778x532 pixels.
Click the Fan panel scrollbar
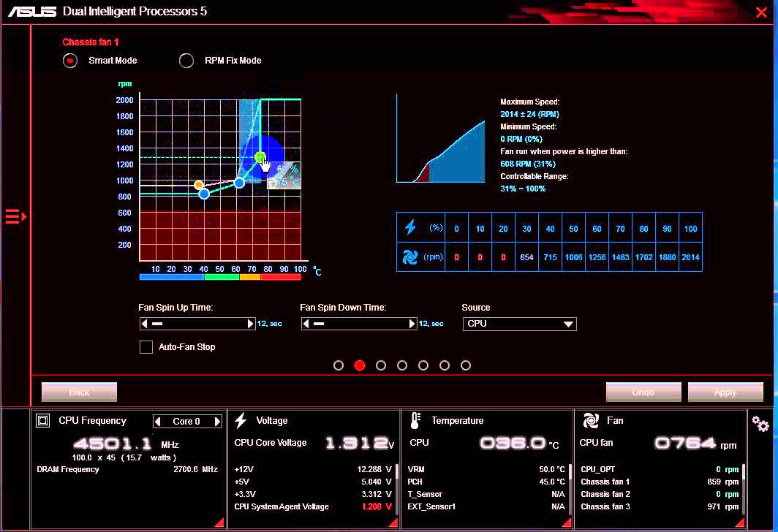point(743,473)
